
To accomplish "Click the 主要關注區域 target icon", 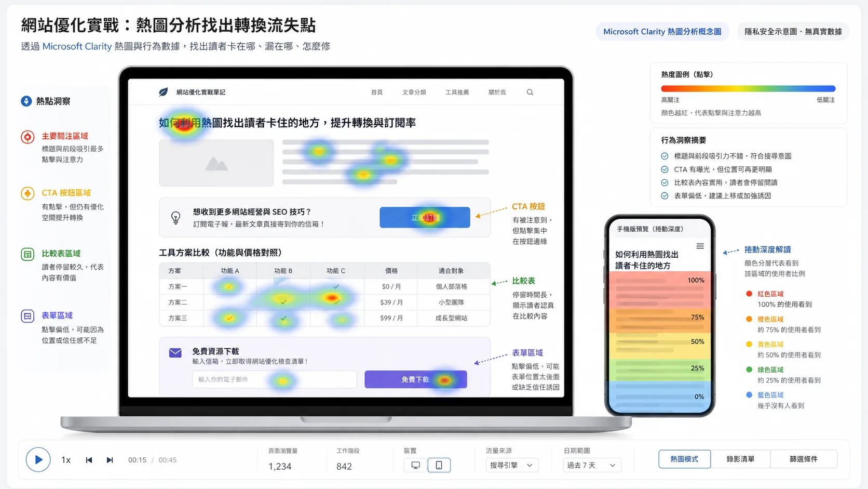I will (28, 137).
